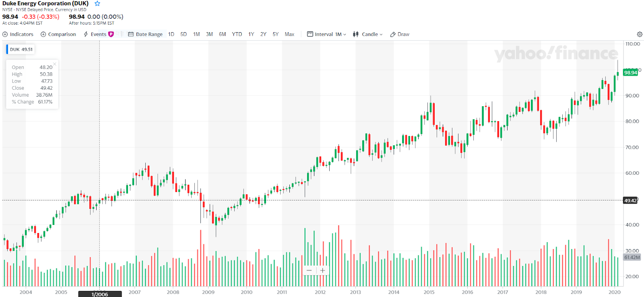Click the 49.42 crosshair price label

click(630, 200)
